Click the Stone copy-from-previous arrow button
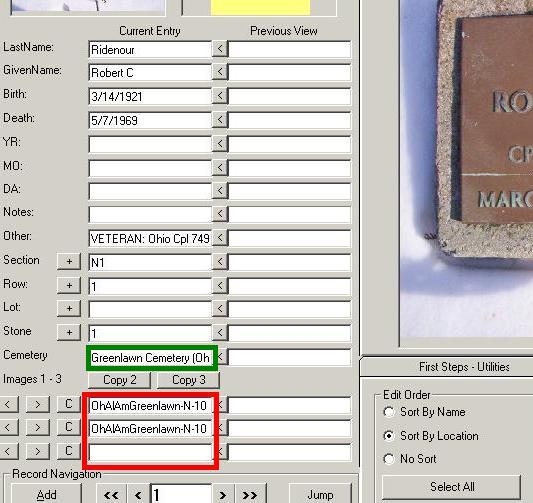533x503 pixels. pyautogui.click(x=220, y=332)
